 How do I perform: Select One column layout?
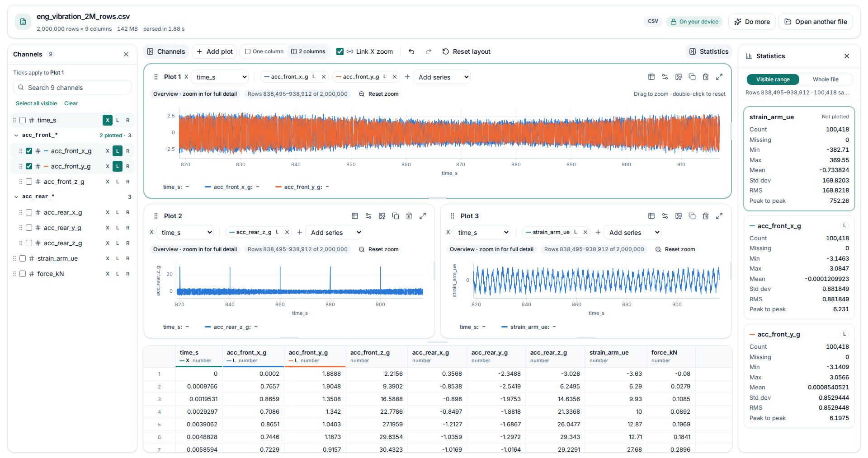[x=264, y=51]
